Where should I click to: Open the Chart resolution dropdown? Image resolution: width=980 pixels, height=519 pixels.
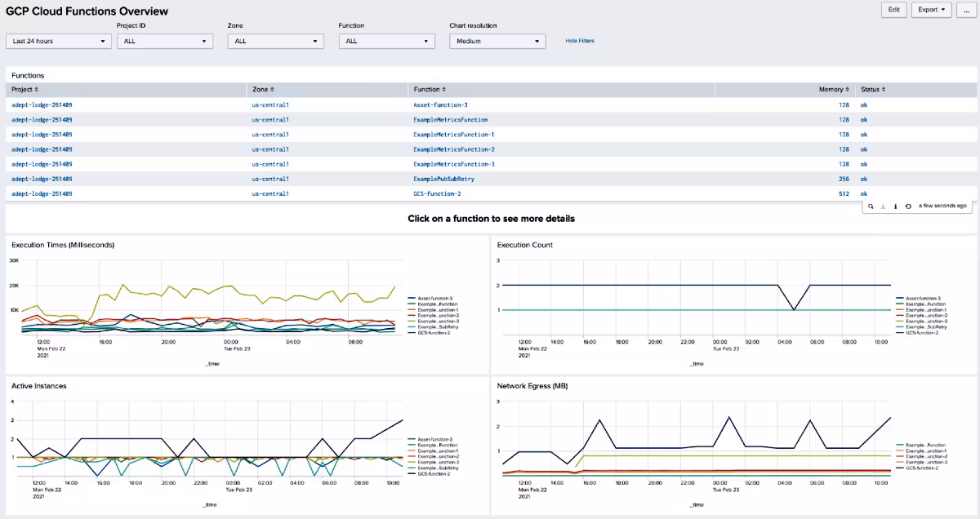497,40
